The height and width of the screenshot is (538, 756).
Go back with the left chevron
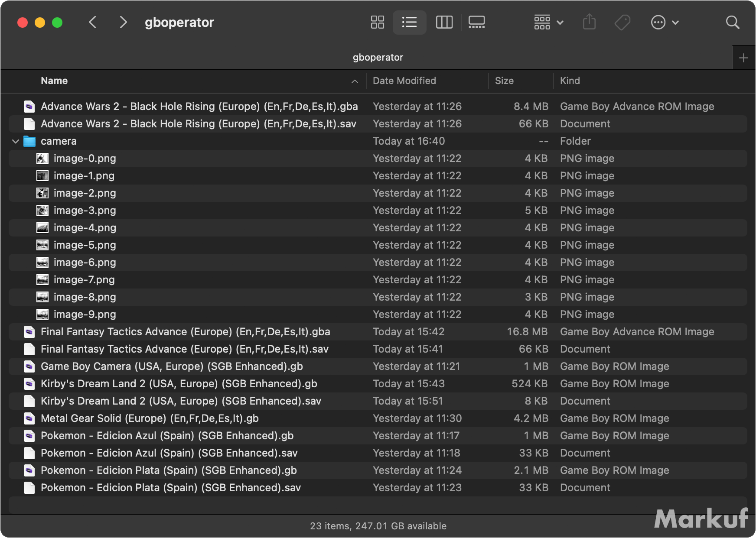(92, 22)
